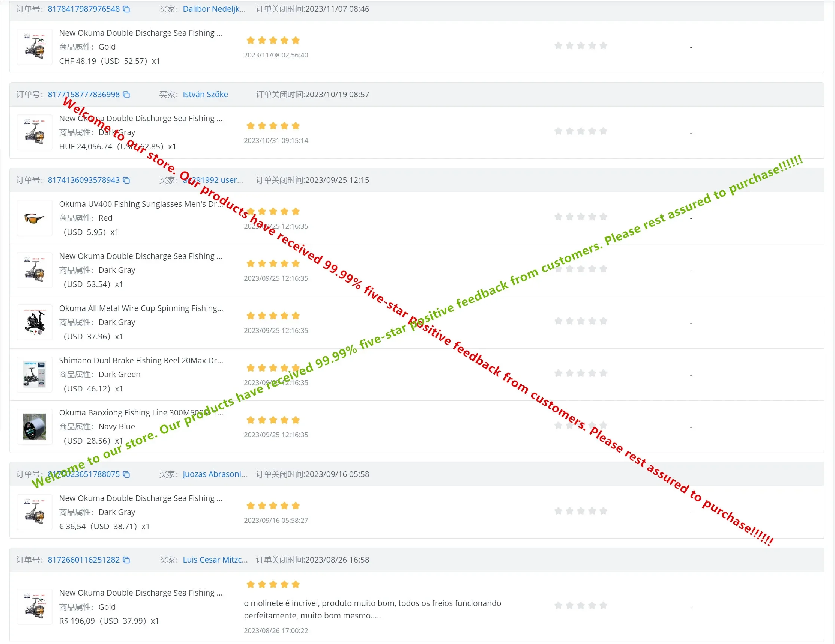835x644 pixels.
Task: Copy order number 8172660116251282
Action: (126, 560)
